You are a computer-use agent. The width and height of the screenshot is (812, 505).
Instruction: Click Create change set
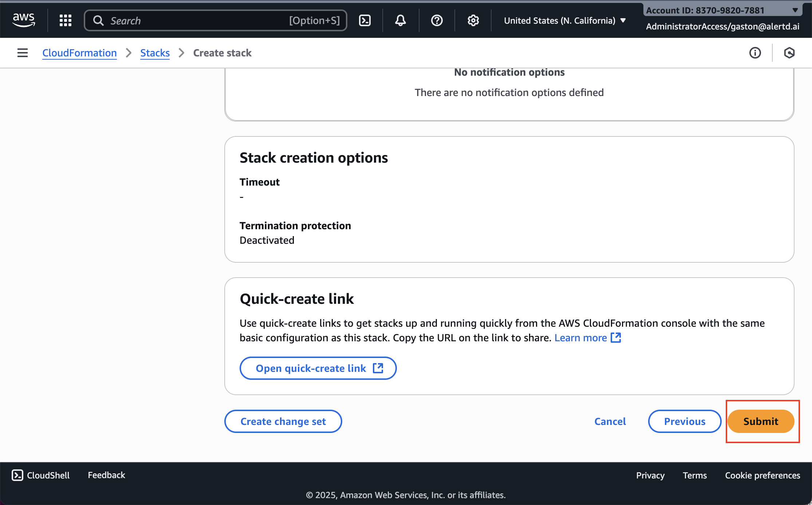pyautogui.click(x=283, y=421)
